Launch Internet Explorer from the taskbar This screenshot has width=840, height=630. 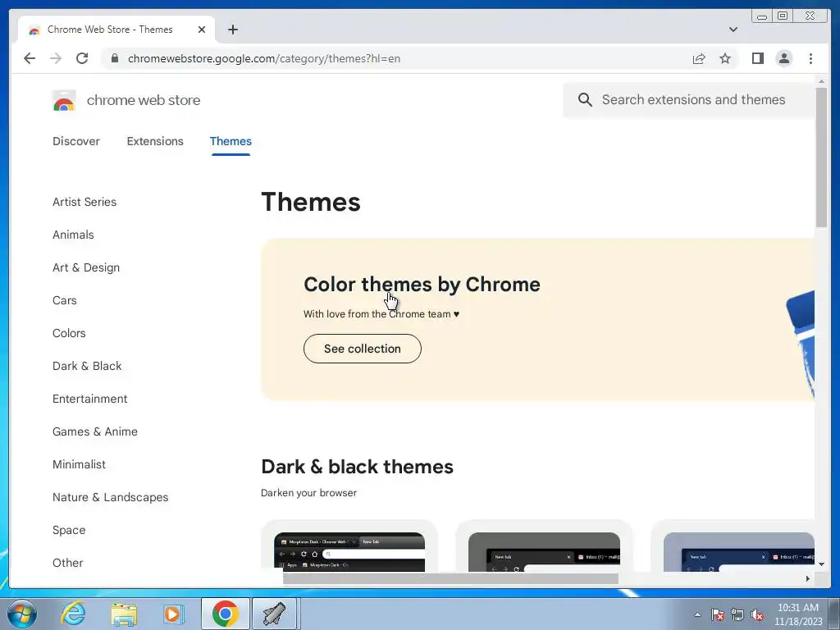pyautogui.click(x=73, y=614)
